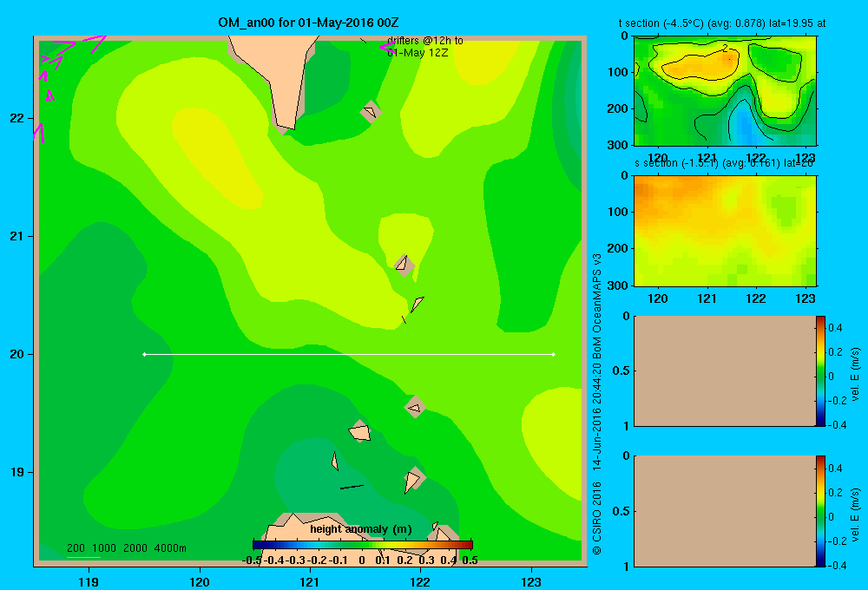Image resolution: width=868 pixels, height=590 pixels.
Task: Click the "200 1000 2000 4000m" depth legend
Action: pyautogui.click(x=126, y=548)
